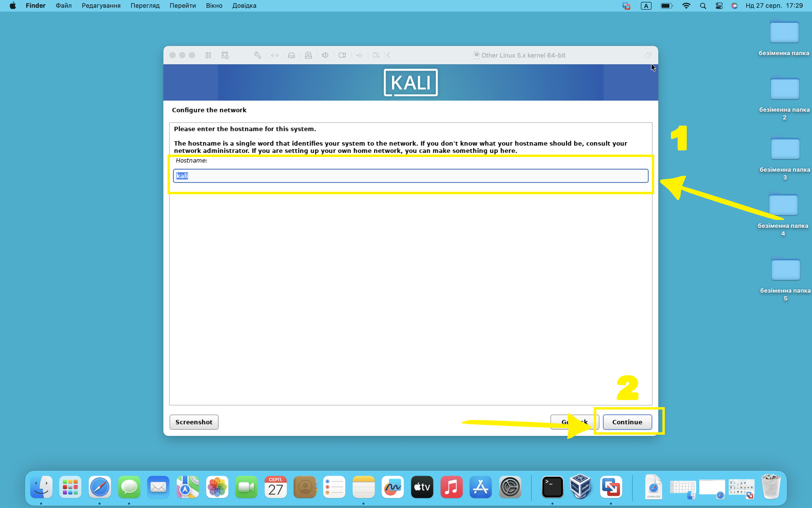The width and height of the screenshot is (812, 508).
Task: Click the camera device icon
Action: [342, 55]
